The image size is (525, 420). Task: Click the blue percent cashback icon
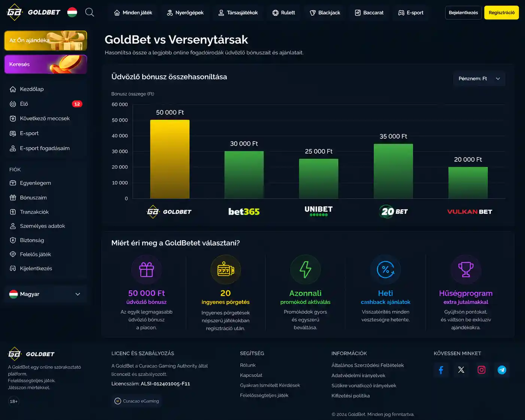[x=386, y=270]
